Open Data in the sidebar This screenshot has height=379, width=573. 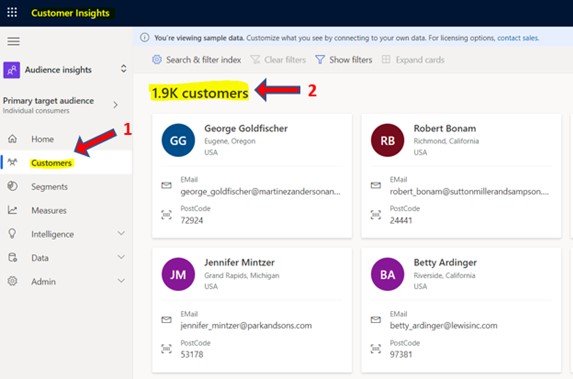pyautogui.click(x=40, y=258)
